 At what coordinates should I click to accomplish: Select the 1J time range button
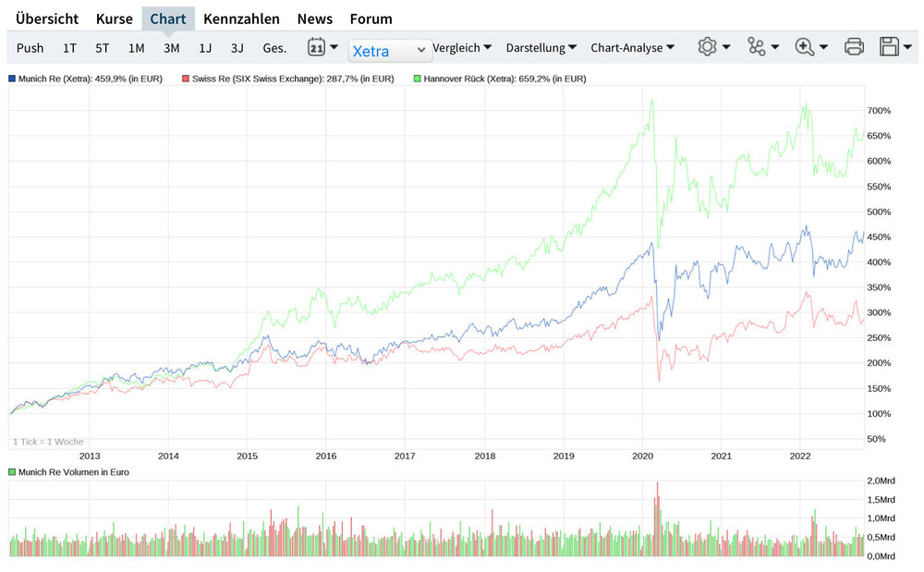click(205, 47)
